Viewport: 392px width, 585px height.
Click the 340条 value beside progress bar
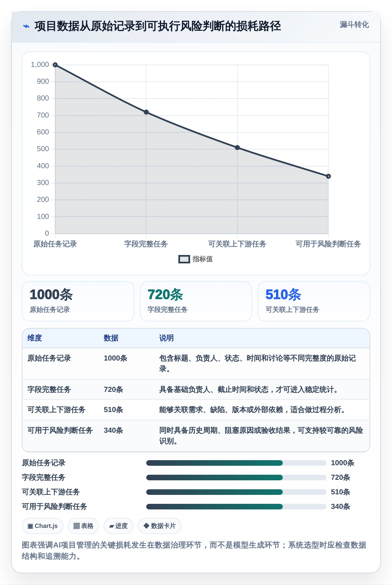(x=340, y=507)
